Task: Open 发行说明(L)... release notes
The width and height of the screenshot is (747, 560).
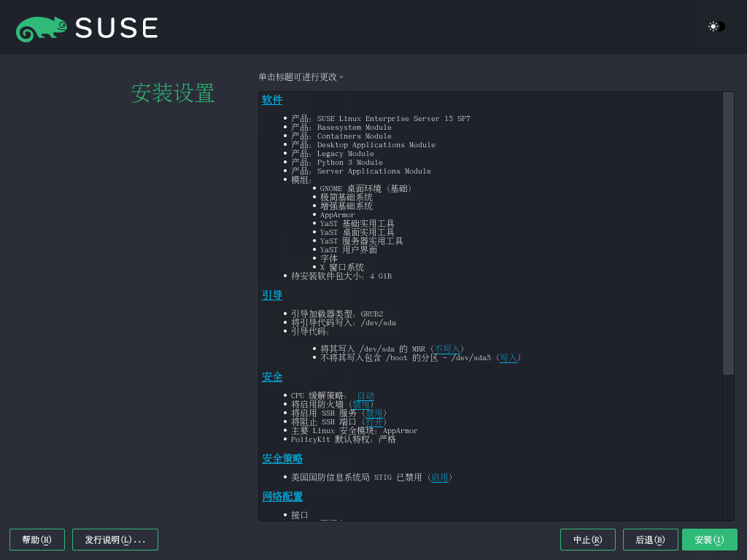Action: pyautogui.click(x=115, y=540)
